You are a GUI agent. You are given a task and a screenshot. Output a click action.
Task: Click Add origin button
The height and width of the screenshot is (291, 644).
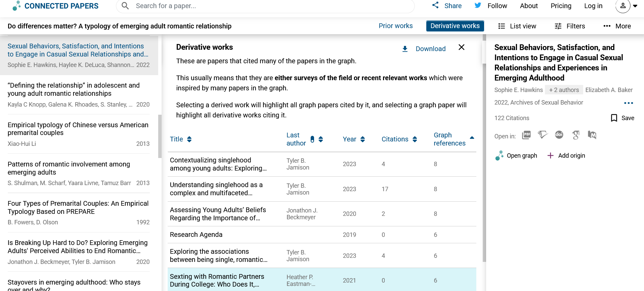click(x=566, y=156)
